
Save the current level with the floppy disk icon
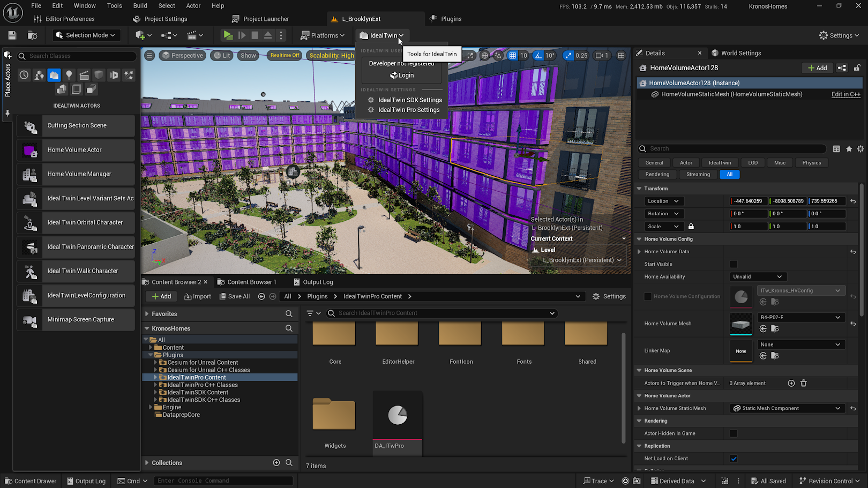(x=12, y=35)
